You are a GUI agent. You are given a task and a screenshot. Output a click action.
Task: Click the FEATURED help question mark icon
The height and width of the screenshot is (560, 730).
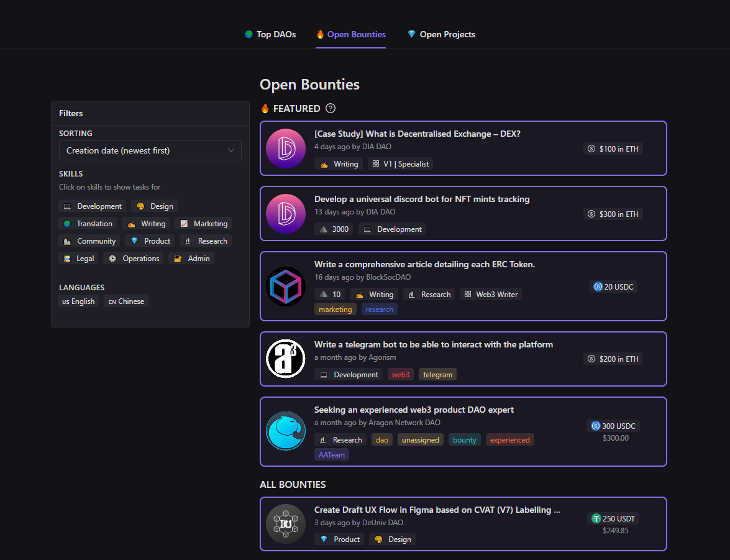pyautogui.click(x=331, y=108)
